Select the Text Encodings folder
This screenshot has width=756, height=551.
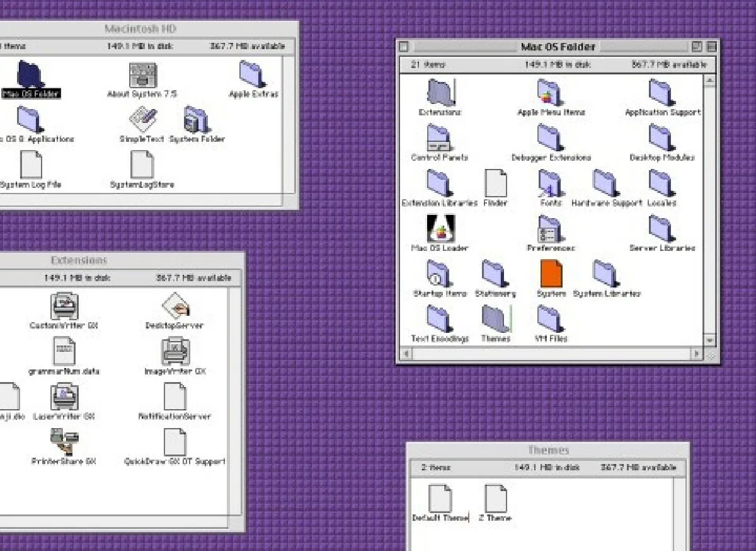click(x=440, y=319)
